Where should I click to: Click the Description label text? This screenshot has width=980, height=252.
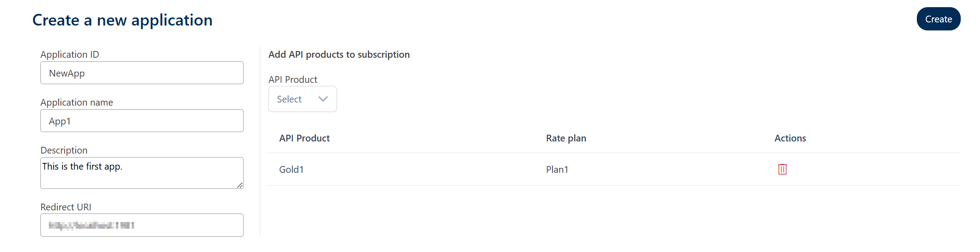[64, 150]
